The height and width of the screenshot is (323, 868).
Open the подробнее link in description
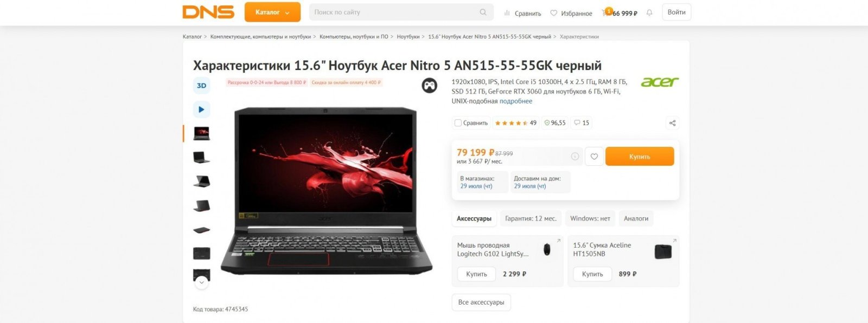515,101
